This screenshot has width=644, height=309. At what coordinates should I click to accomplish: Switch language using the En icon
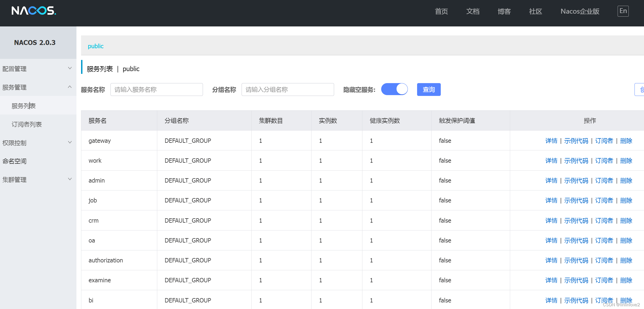point(623,11)
